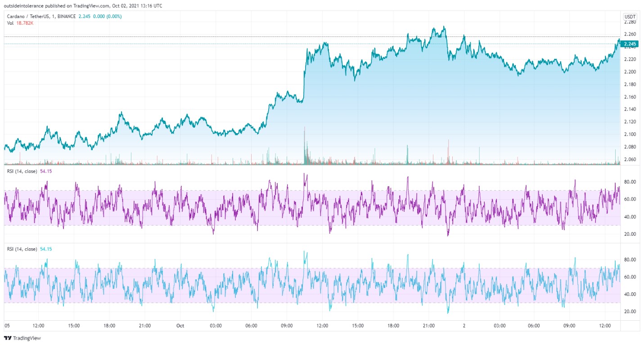Click the first 12:00 time axis label
The width and height of the screenshot is (644, 345).
tap(38, 326)
